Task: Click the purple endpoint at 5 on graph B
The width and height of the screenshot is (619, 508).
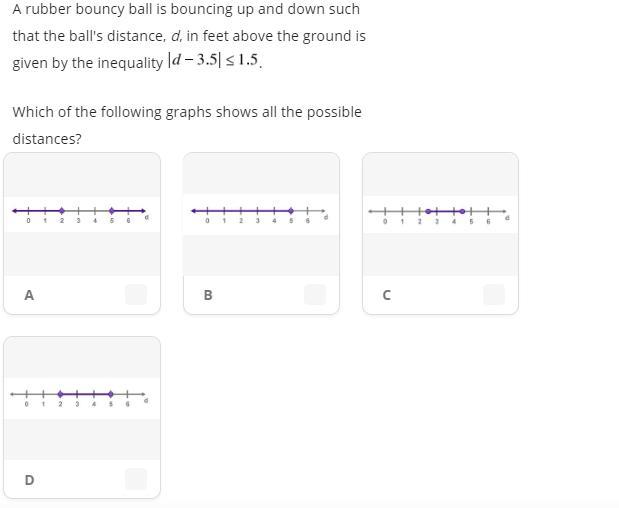Action: pyautogui.click(x=291, y=210)
